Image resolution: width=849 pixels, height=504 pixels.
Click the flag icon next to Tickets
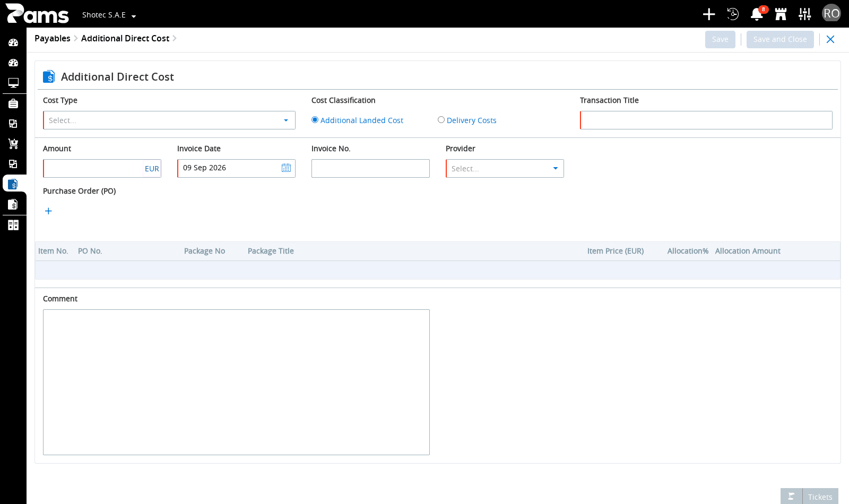point(791,497)
